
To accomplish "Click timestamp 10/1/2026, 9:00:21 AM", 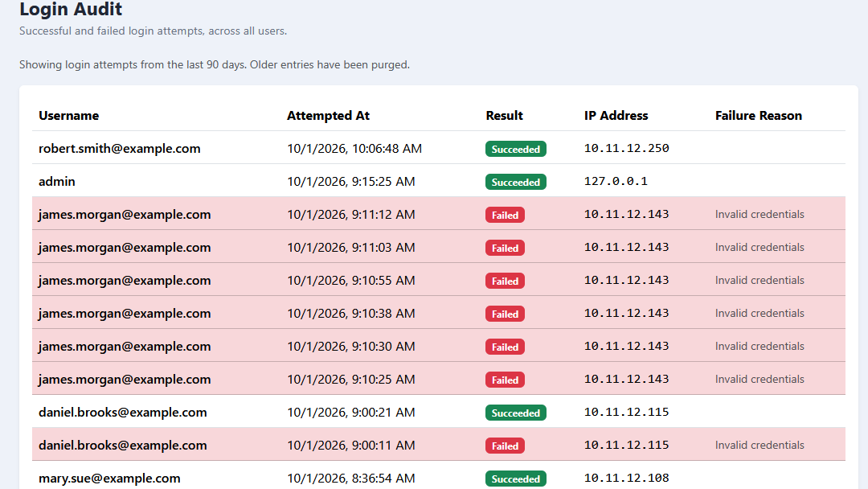I will [x=351, y=413].
